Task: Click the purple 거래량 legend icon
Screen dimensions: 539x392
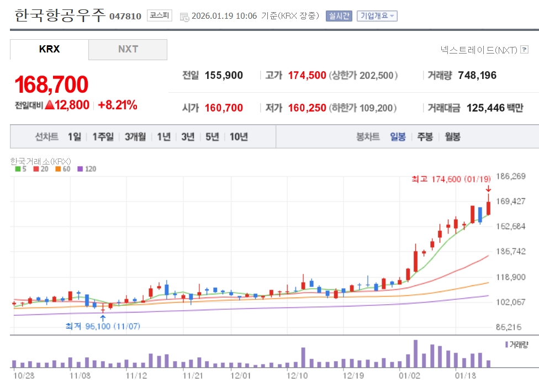Action: (506, 345)
